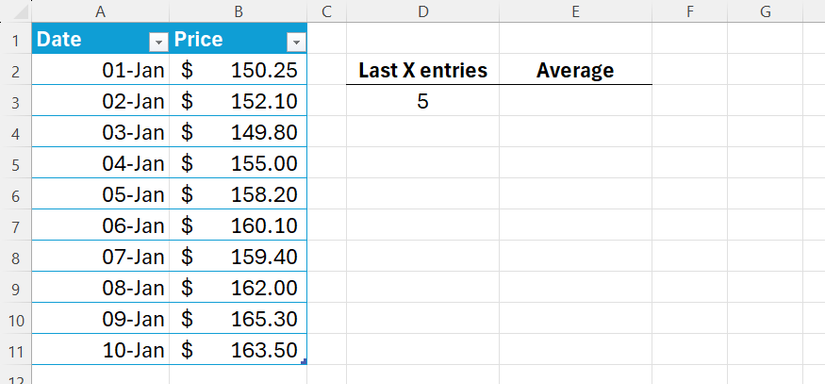Select the 02-Jan date cell
Screen dimensions: 825x384
(x=100, y=100)
